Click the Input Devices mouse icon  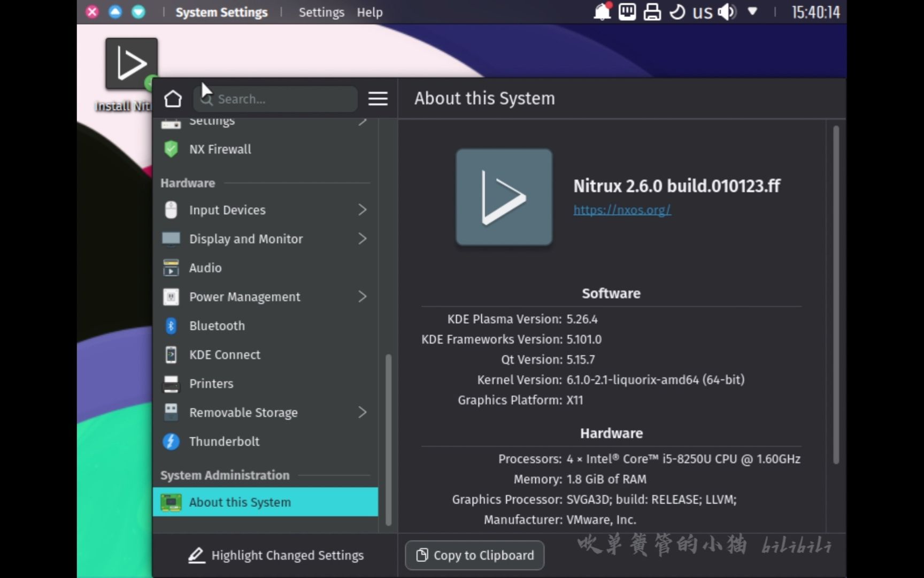tap(171, 210)
